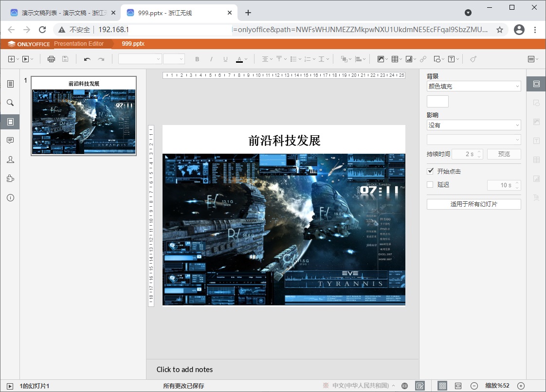This screenshot has width=546, height=392.
Task: Click the 适用于所有幻灯片 button
Action: click(473, 204)
